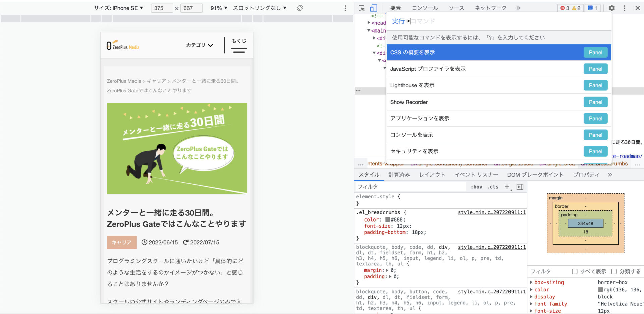Expand the カテゴリ dropdown on webpage
Image resolution: width=644 pixels, height=314 pixels.
[200, 45]
